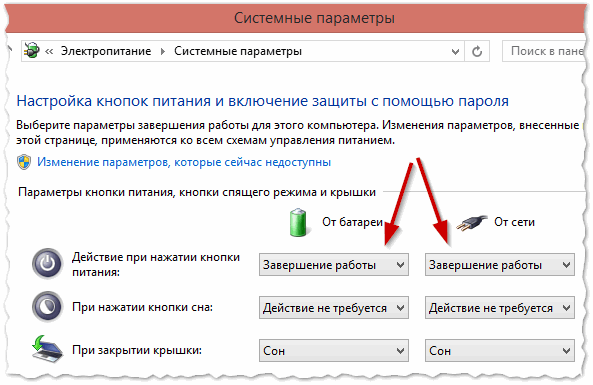The width and height of the screenshot is (593, 385).
Task: Click label При закрытии крышки
Action: (137, 350)
